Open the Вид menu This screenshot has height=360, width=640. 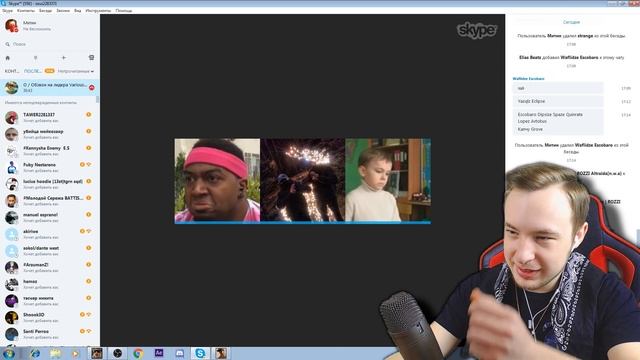(x=78, y=11)
